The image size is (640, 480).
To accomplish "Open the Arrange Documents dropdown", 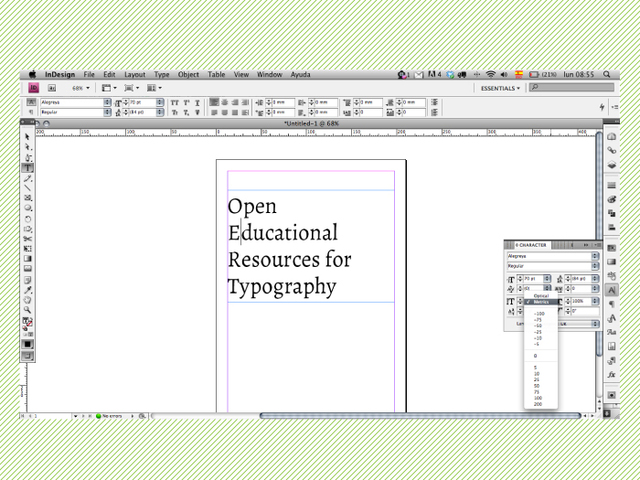I will (x=154, y=88).
